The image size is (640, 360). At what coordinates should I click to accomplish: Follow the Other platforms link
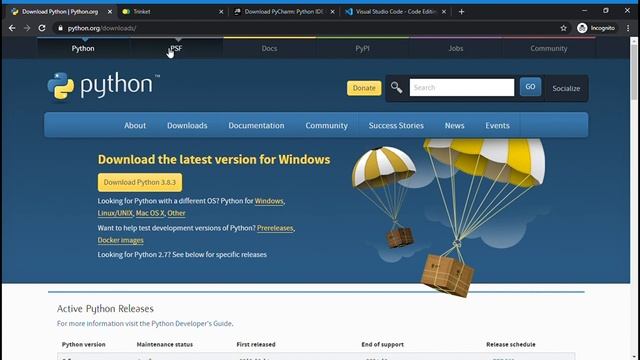tap(176, 213)
